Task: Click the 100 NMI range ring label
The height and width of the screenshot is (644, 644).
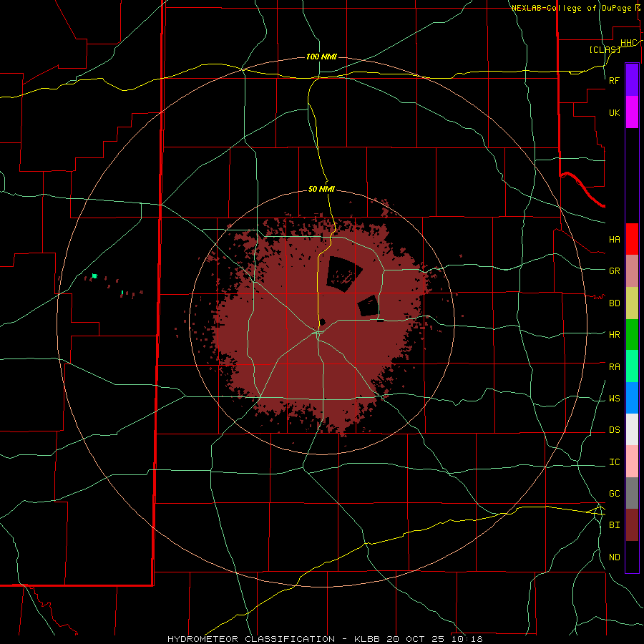Action: click(x=321, y=57)
